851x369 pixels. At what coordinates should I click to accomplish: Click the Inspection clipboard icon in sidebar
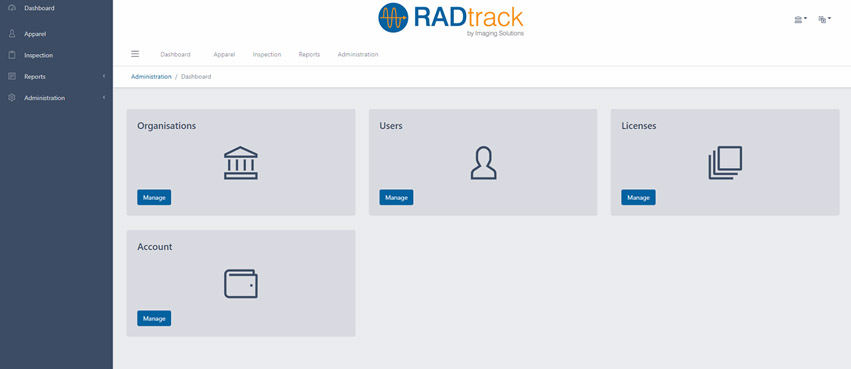tap(12, 55)
